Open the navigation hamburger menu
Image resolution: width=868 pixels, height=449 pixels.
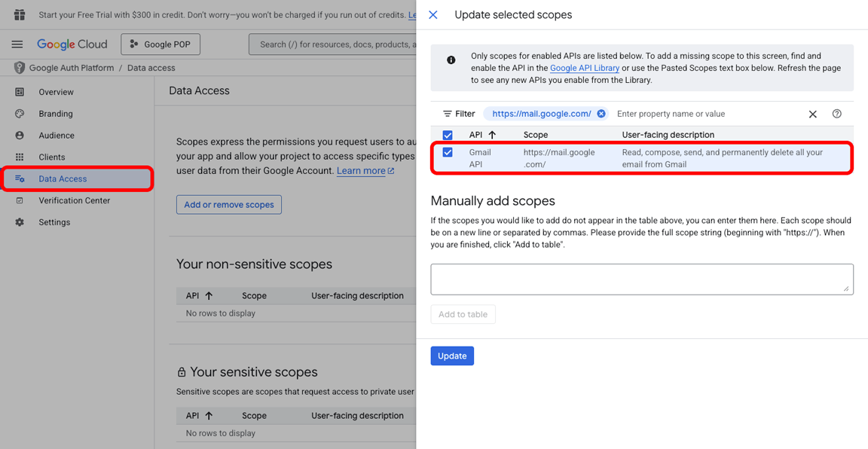coord(17,44)
